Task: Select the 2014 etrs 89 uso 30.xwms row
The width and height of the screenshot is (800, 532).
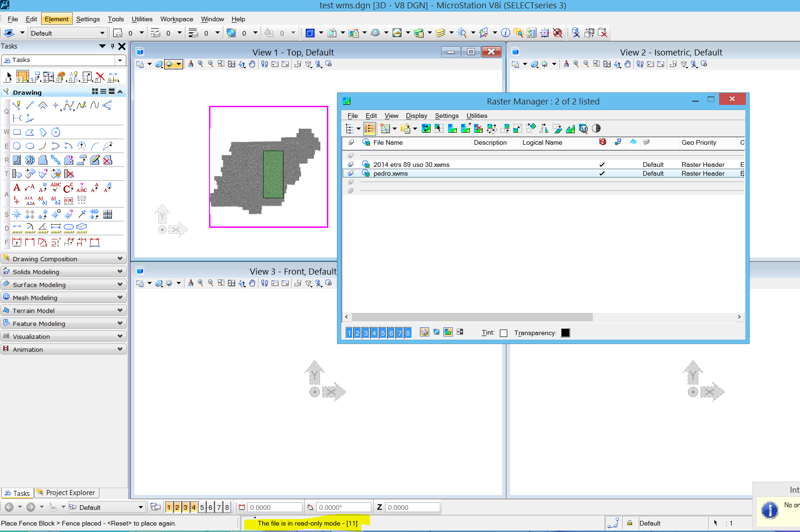Action: (543, 165)
